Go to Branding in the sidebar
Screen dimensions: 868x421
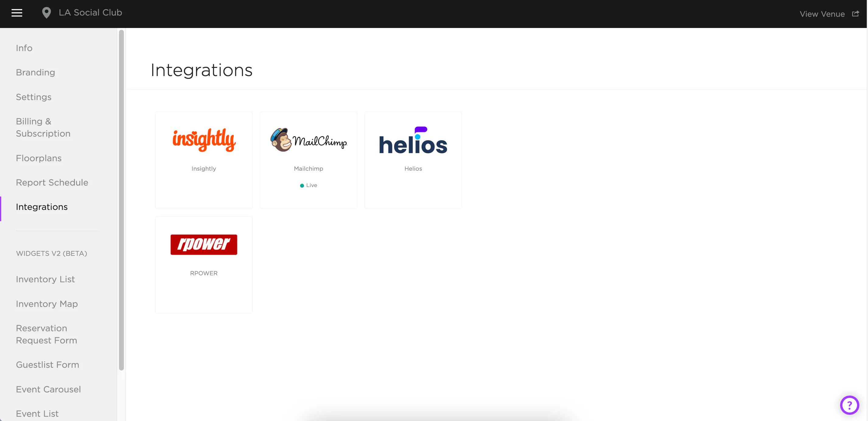pos(35,72)
